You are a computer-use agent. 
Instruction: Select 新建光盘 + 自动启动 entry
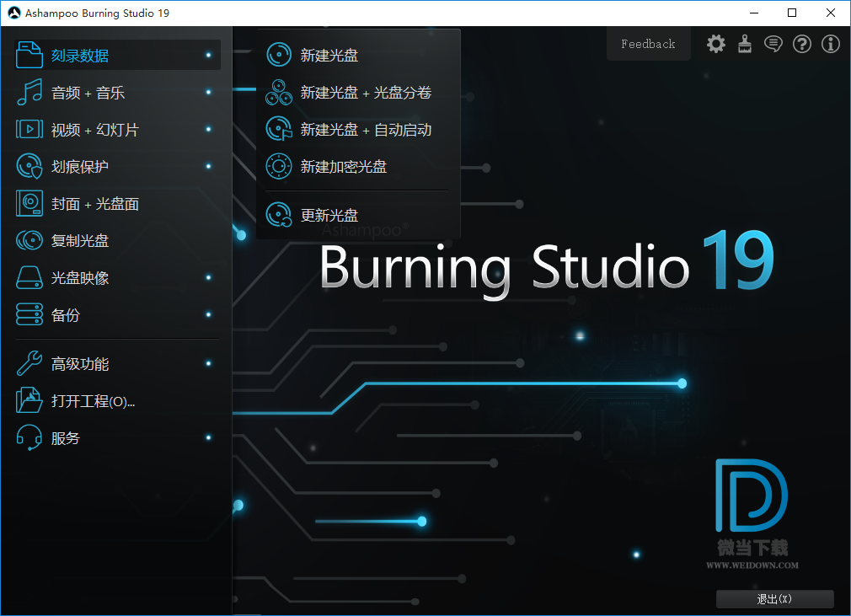click(x=367, y=130)
